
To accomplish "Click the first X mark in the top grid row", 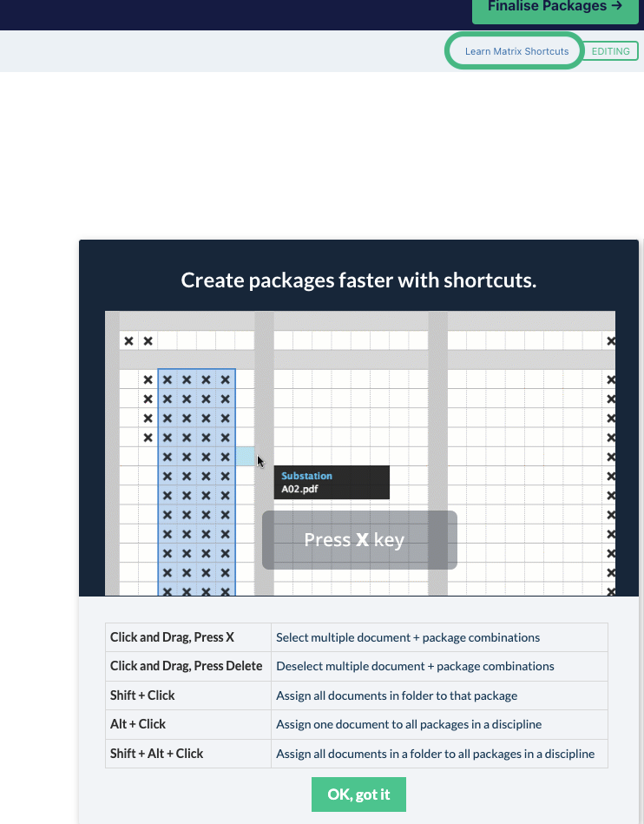I will [x=128, y=341].
